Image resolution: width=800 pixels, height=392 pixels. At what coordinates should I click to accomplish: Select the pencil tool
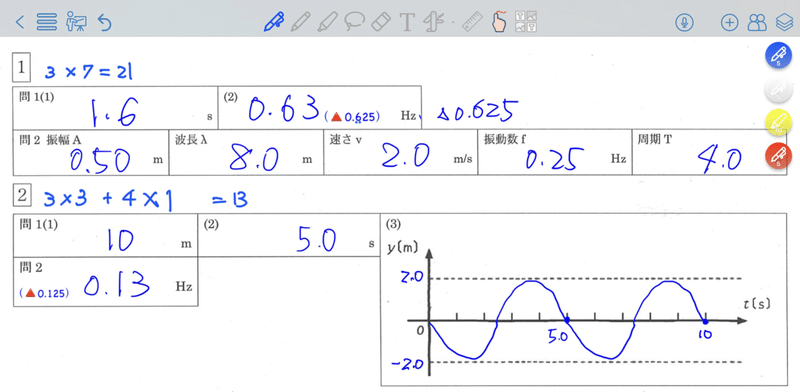pyautogui.click(x=301, y=22)
